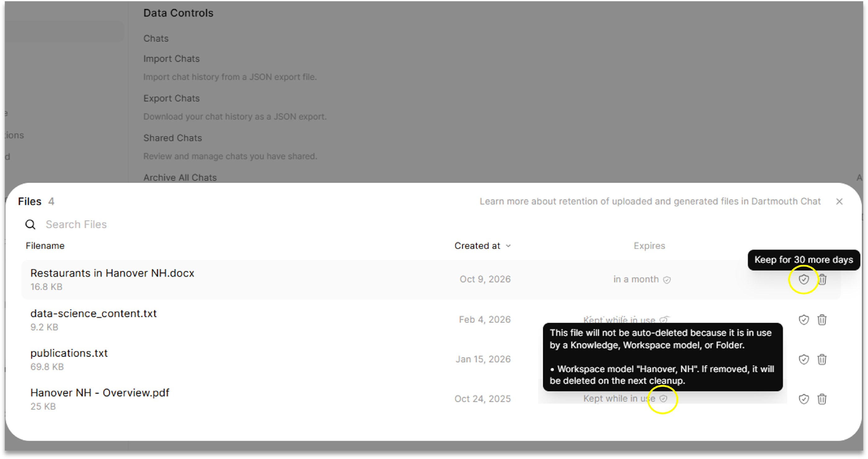Click the Jan 15, 2026 created date
Image resolution: width=868 pixels, height=459 pixels.
[483, 359]
